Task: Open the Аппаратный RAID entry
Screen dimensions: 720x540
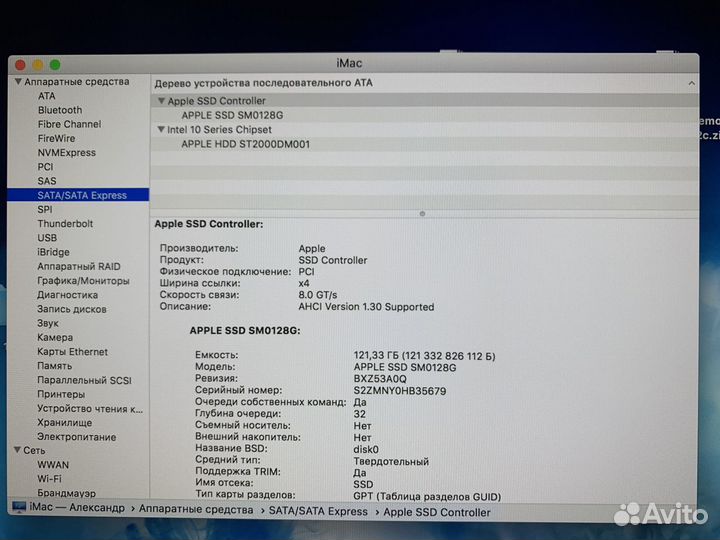Action: coord(79,266)
